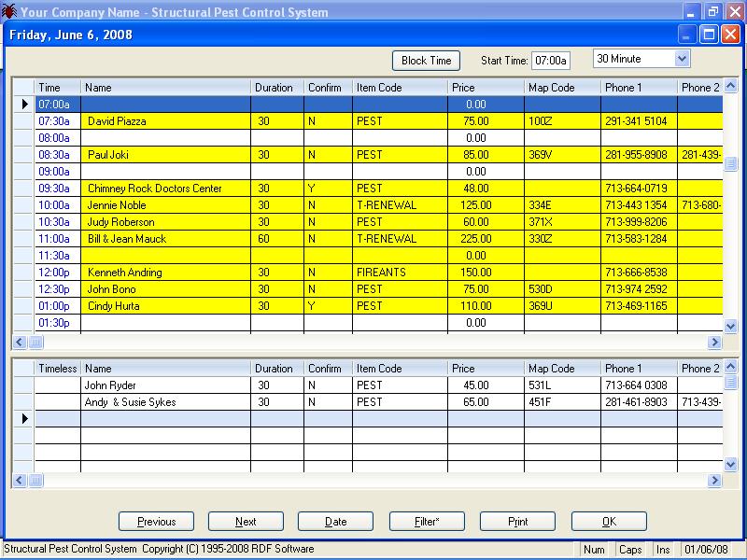Click phone number 713-664-0719
The height and width of the screenshot is (560, 747).
[639, 189]
